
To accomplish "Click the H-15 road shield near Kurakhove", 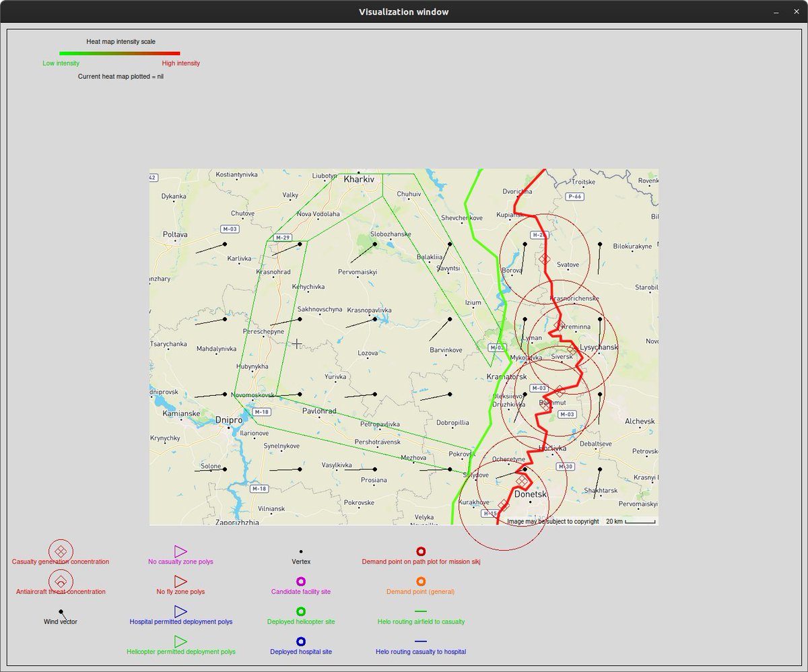I will [x=490, y=513].
